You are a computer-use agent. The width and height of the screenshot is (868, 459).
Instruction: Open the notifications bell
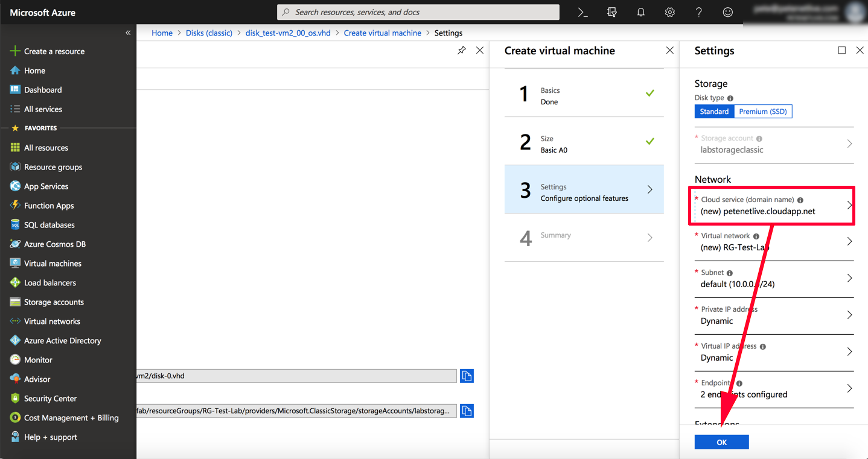641,12
